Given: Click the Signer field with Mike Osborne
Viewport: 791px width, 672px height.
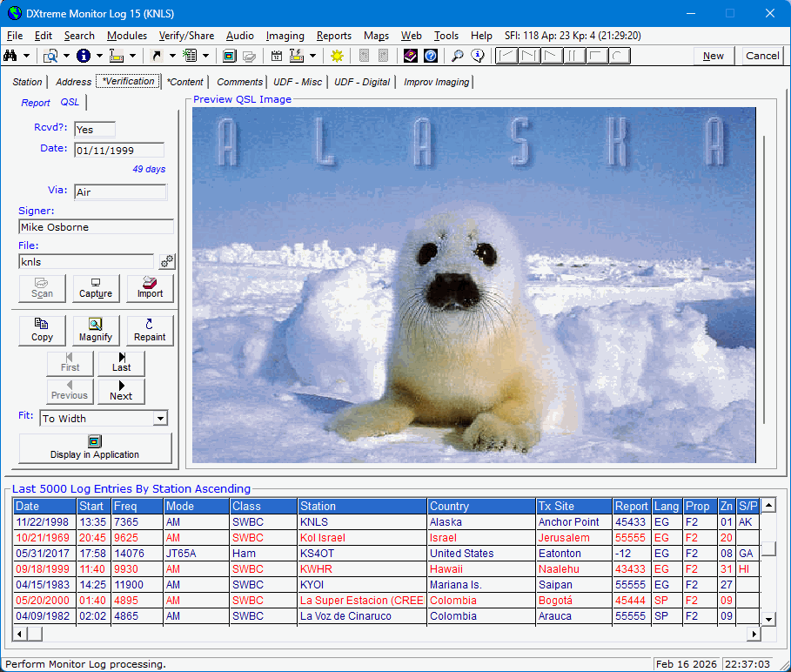Looking at the screenshot, I should click(96, 227).
